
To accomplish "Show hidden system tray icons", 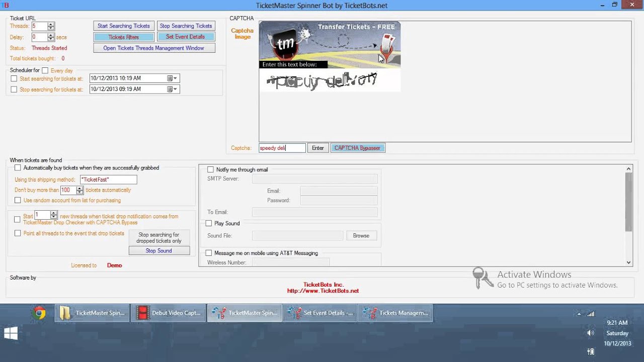I will coord(579,314).
